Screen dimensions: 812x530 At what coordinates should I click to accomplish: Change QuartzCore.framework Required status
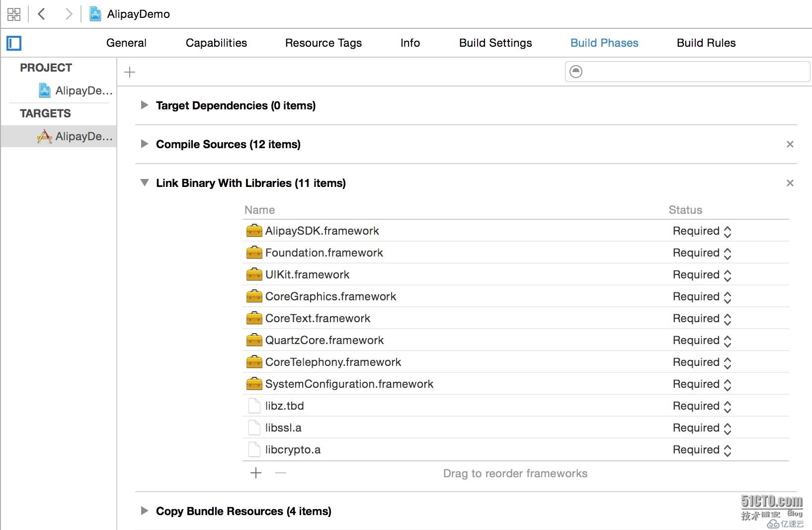pyautogui.click(x=702, y=341)
